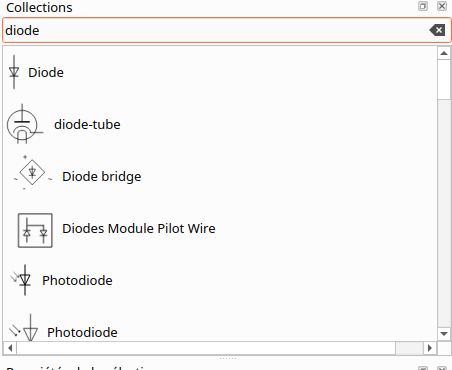This screenshot has height=370, width=452.
Task: Click the diode-tube element label
Action: click(87, 124)
